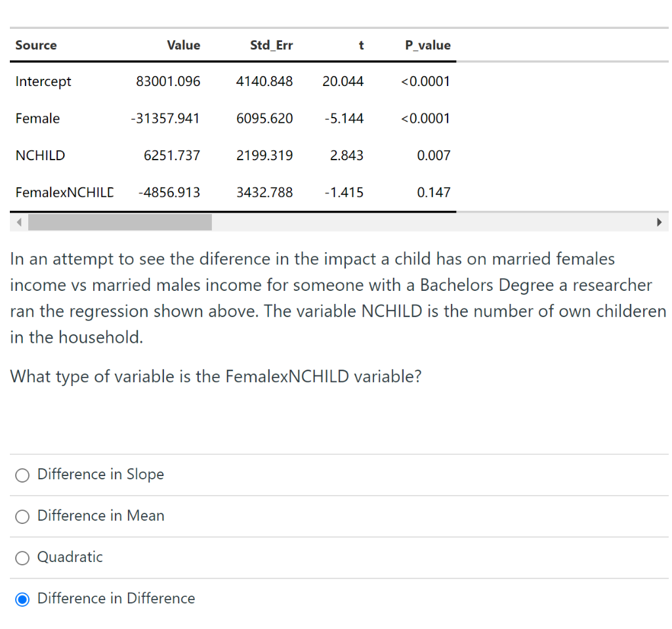Select the Difference in Difference option

point(22,599)
